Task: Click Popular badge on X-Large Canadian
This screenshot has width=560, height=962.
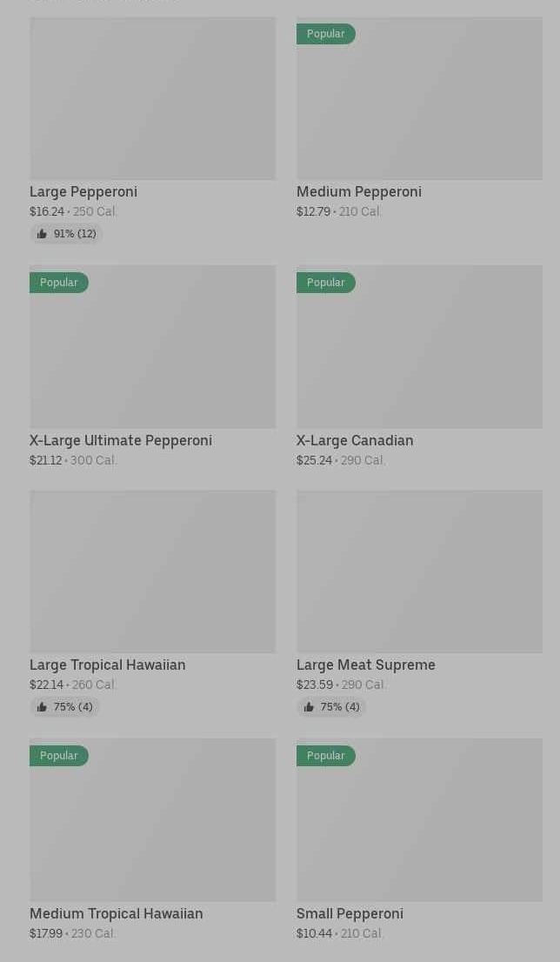Action: click(x=326, y=283)
